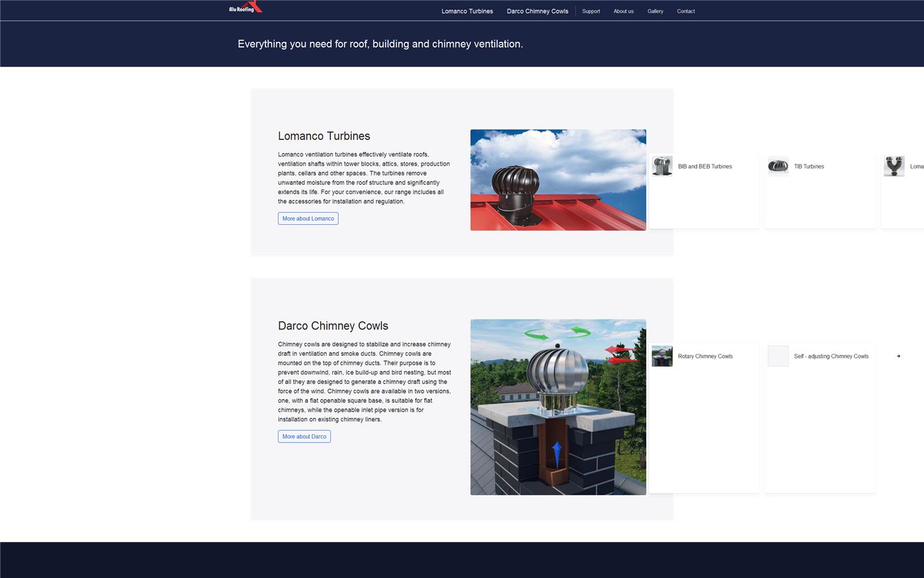Click the More about Darco button
The image size is (924, 578).
[304, 436]
